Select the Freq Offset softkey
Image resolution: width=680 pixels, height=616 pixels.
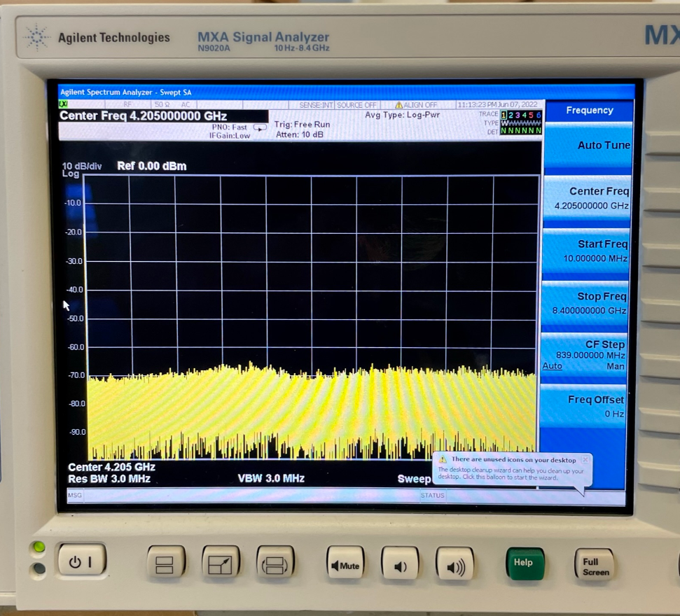(588, 406)
